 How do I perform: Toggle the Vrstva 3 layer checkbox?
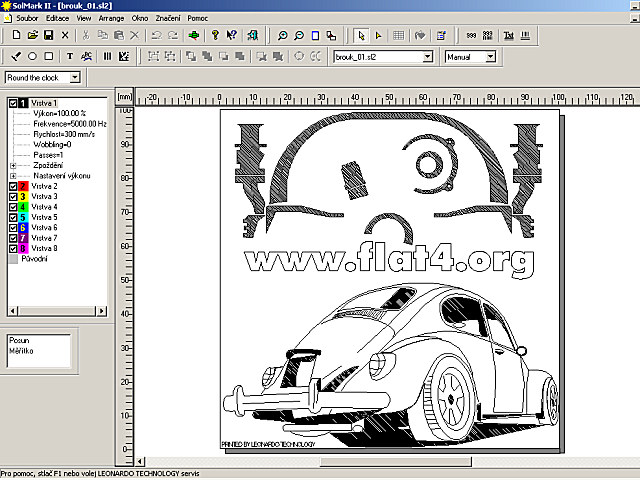coord(13,197)
